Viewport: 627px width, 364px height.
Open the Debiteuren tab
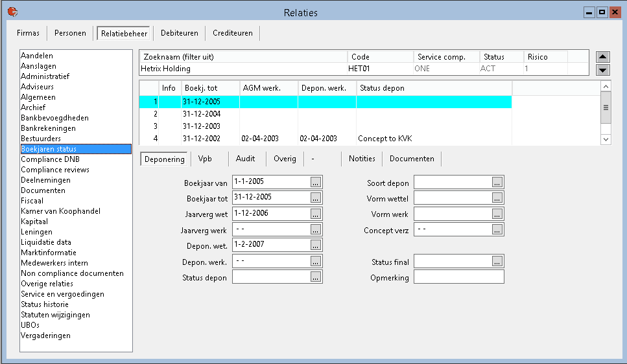click(180, 33)
